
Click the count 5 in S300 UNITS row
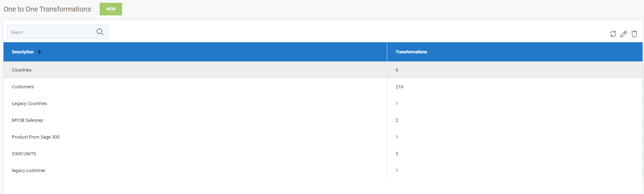(397, 154)
